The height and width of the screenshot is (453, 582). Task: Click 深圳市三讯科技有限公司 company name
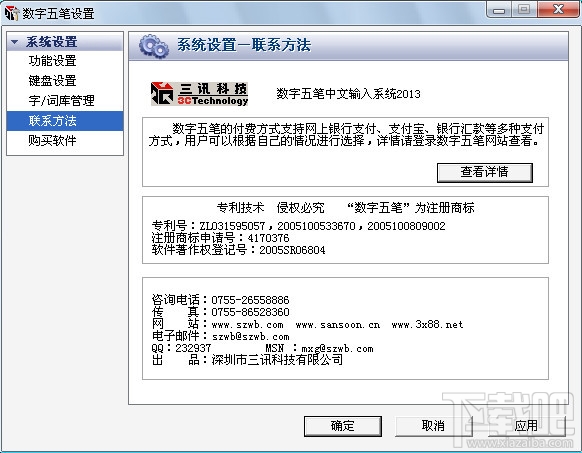click(277, 360)
